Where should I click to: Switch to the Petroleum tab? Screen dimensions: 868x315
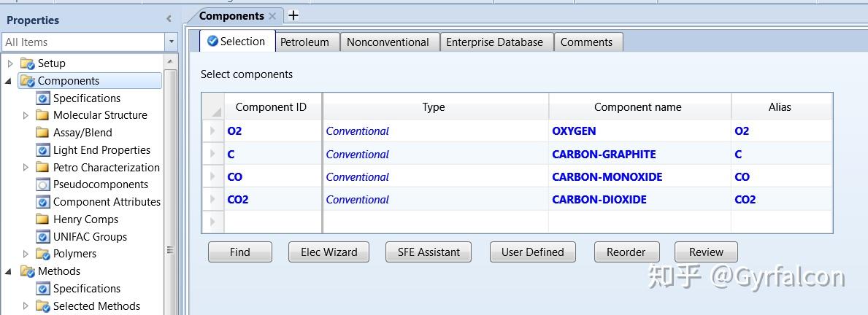coord(304,42)
